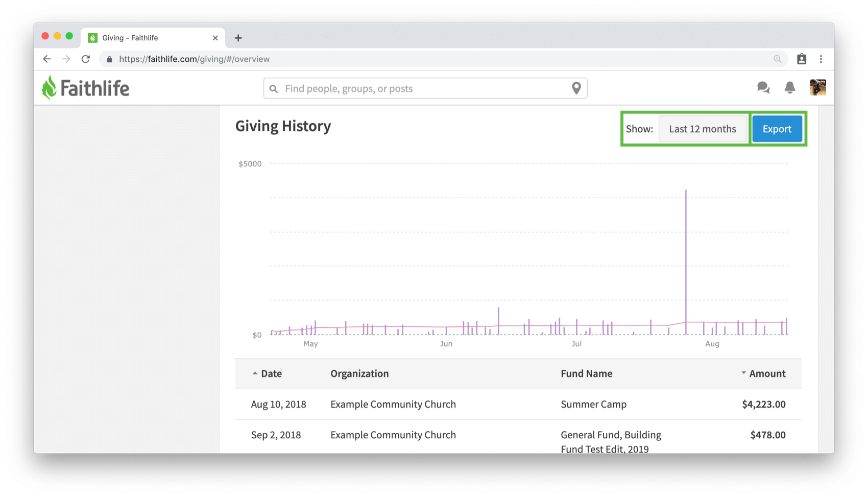Open the messages chat icon
The height and width of the screenshot is (498, 868).
coord(763,88)
